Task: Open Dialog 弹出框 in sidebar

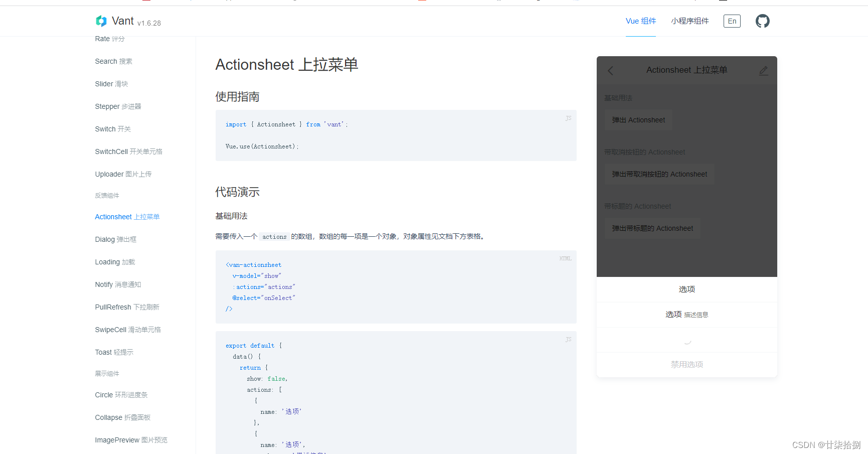Action: (116, 239)
